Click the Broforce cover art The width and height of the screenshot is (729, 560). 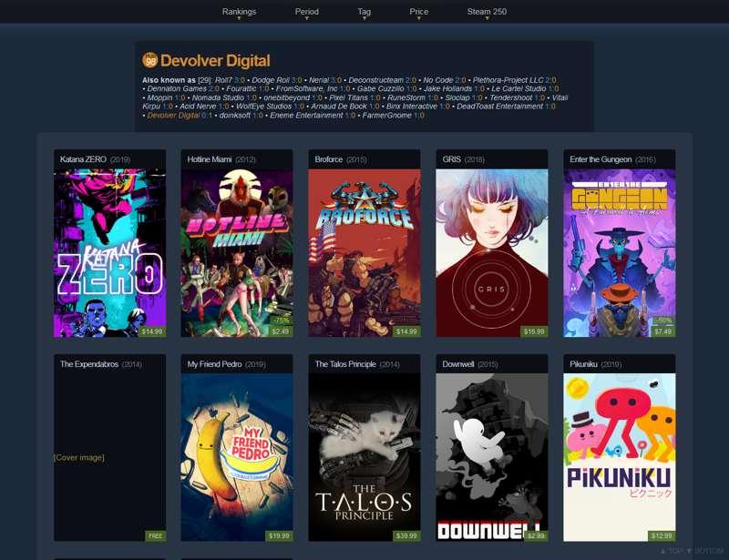[364, 253]
